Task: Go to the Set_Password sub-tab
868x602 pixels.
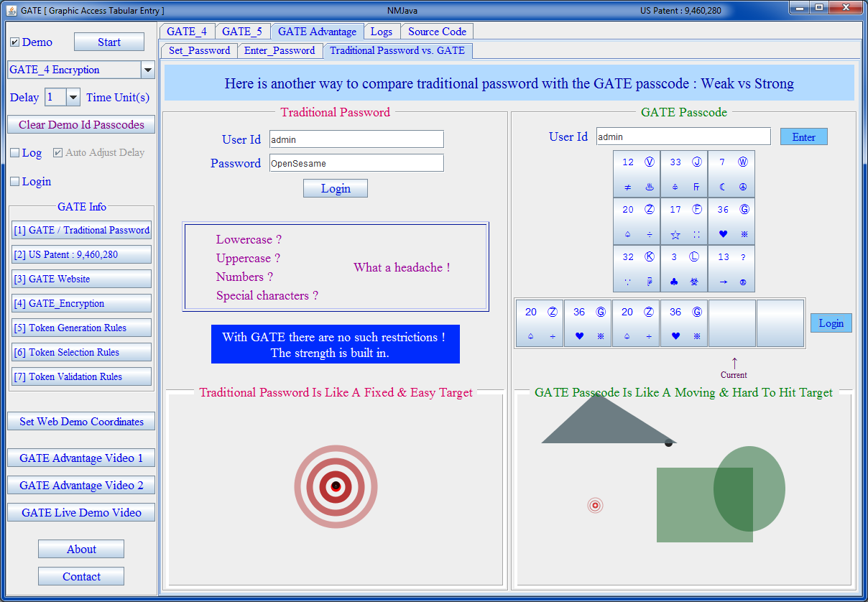Action: tap(200, 50)
